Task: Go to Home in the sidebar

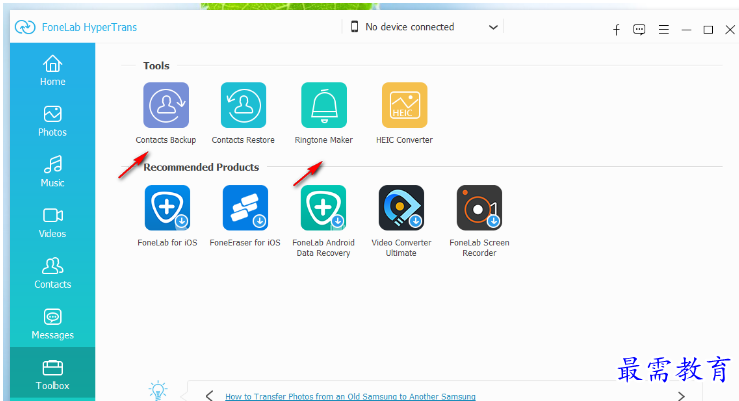Action: tap(52, 71)
